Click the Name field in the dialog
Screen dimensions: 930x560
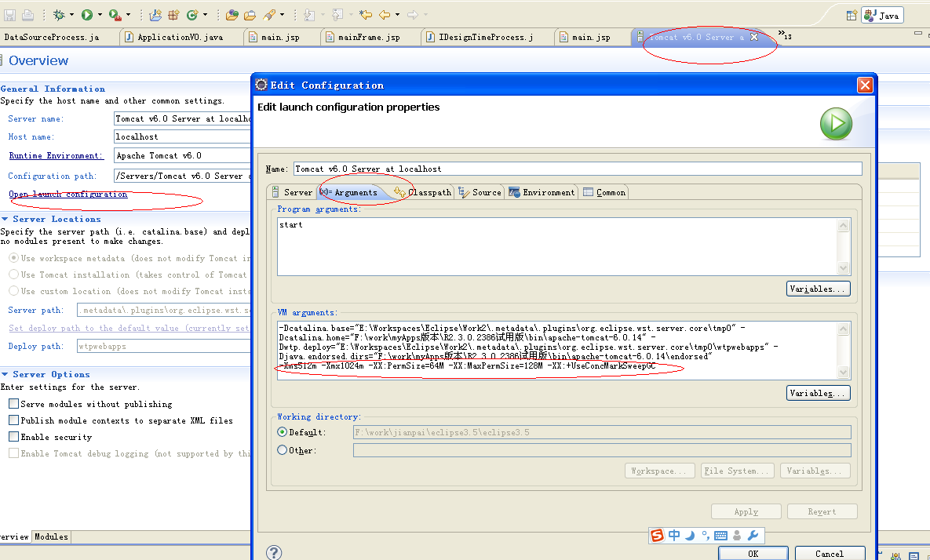coord(578,169)
